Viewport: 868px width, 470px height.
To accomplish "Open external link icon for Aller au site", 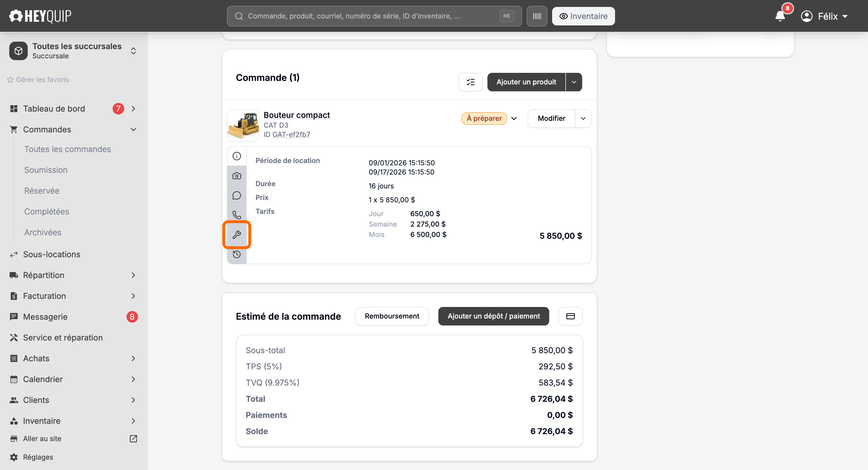I will pos(133,438).
